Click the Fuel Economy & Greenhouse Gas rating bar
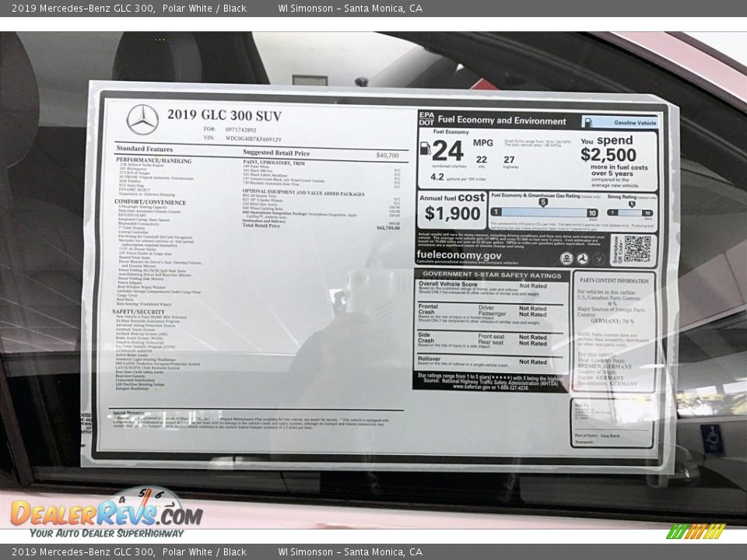This screenshot has height=560, width=747. click(x=545, y=212)
